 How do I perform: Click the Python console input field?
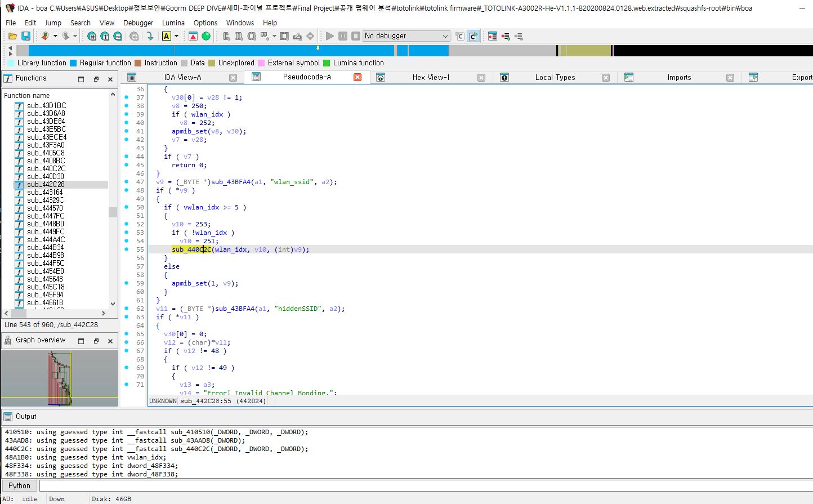pos(425,485)
